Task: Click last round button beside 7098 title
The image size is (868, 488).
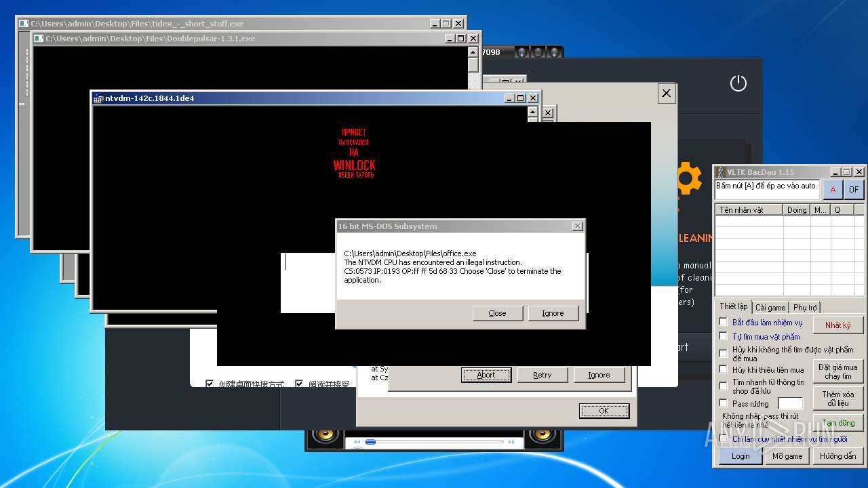Action: click(553, 52)
